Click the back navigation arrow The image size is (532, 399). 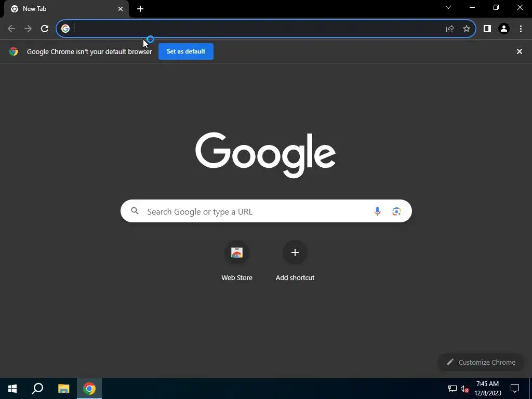11,29
